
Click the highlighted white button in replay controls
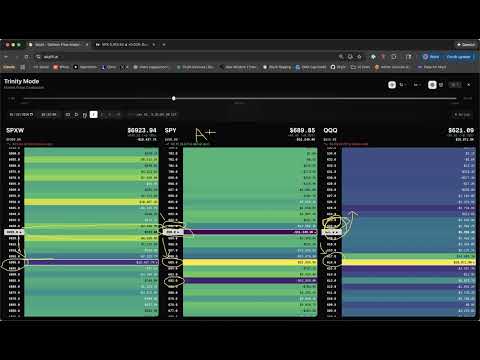[x=94, y=114]
